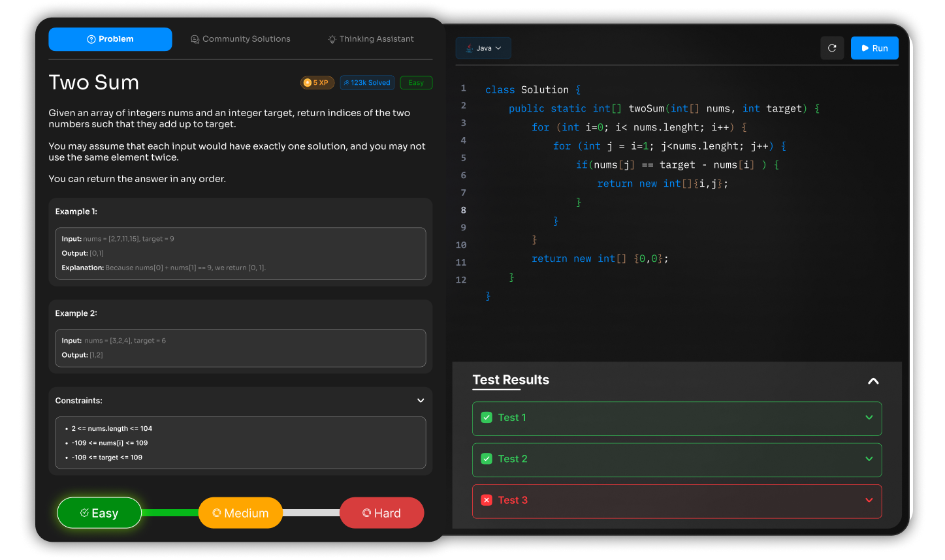
Task: Click the green check icon on Test 2
Action: click(x=487, y=459)
